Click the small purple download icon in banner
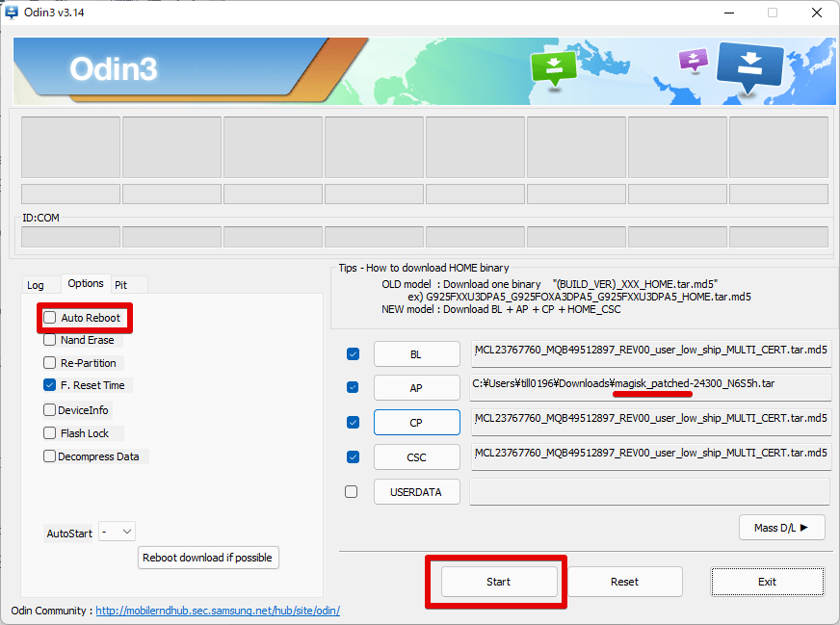The image size is (840, 625). tap(693, 61)
